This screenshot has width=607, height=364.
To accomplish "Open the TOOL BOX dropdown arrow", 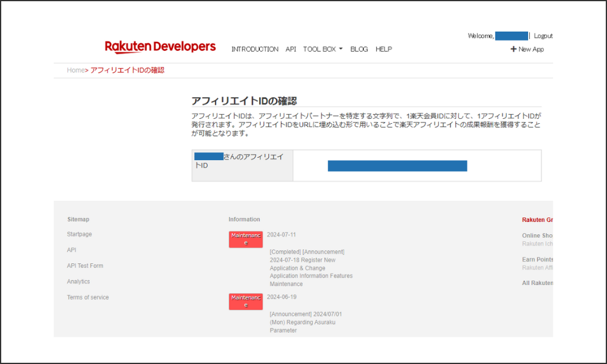I will 341,49.
